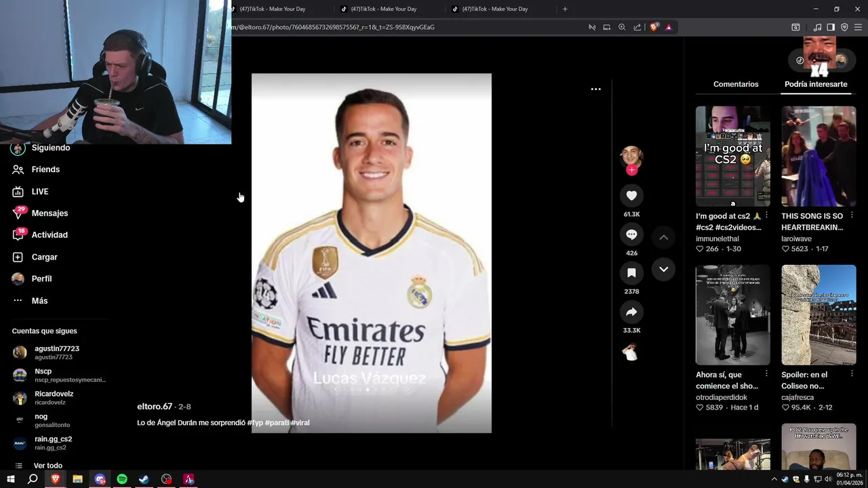Follow creator via red plus badge
This screenshot has width=868, height=488.
coord(631,170)
